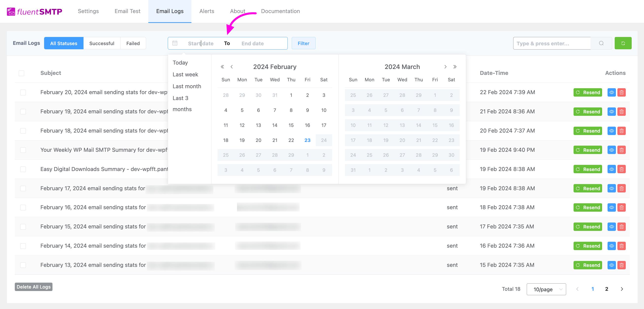This screenshot has height=309, width=644.
Task: Delete the 20 Feb 2024 7:37 AM log
Action: point(621,131)
